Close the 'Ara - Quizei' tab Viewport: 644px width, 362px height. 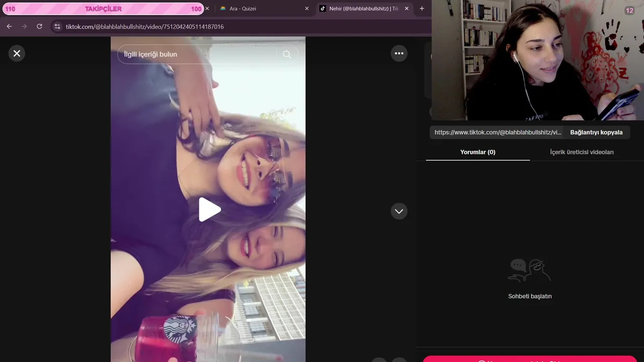(x=307, y=9)
